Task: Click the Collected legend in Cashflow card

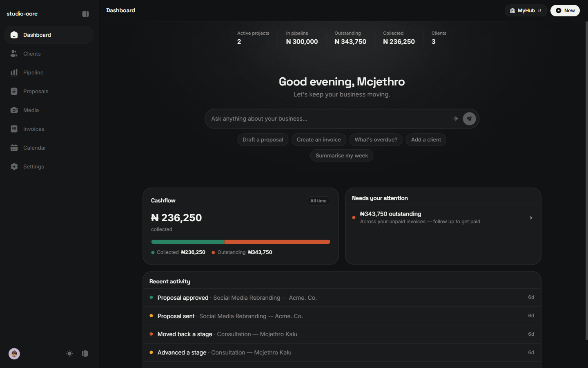Action: pos(178,252)
